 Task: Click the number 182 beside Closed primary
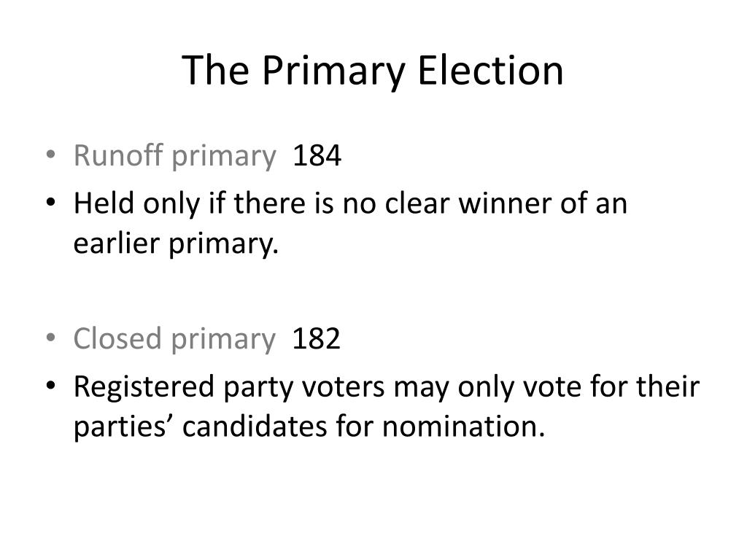[317, 339]
